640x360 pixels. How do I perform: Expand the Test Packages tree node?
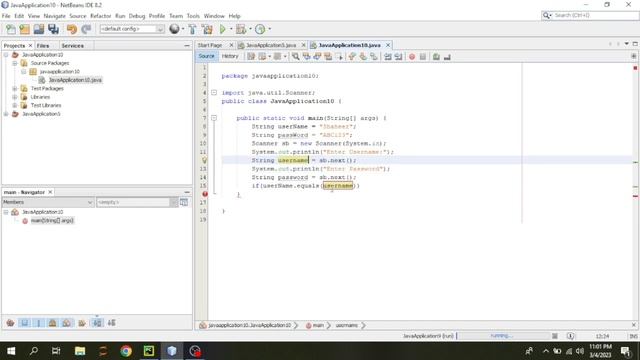coord(15,89)
